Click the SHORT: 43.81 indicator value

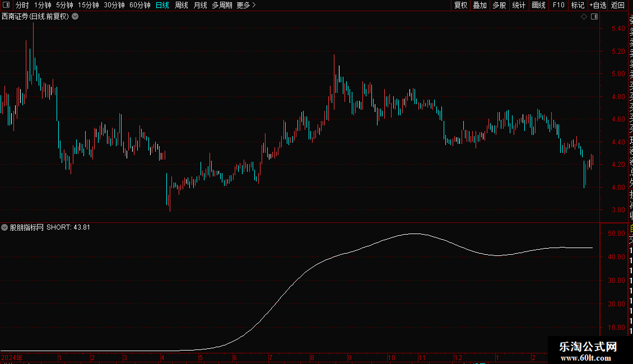pyautogui.click(x=68, y=227)
